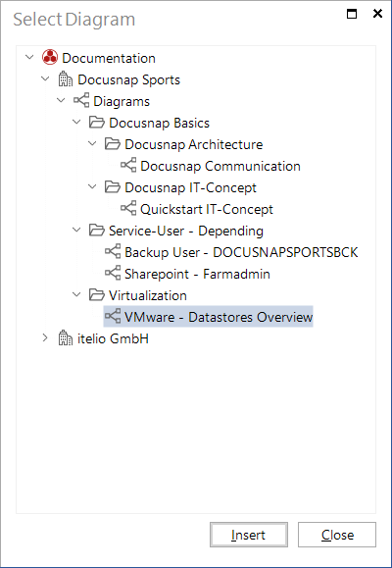Select the Virtualization label
The height and width of the screenshot is (568, 392).
(148, 295)
